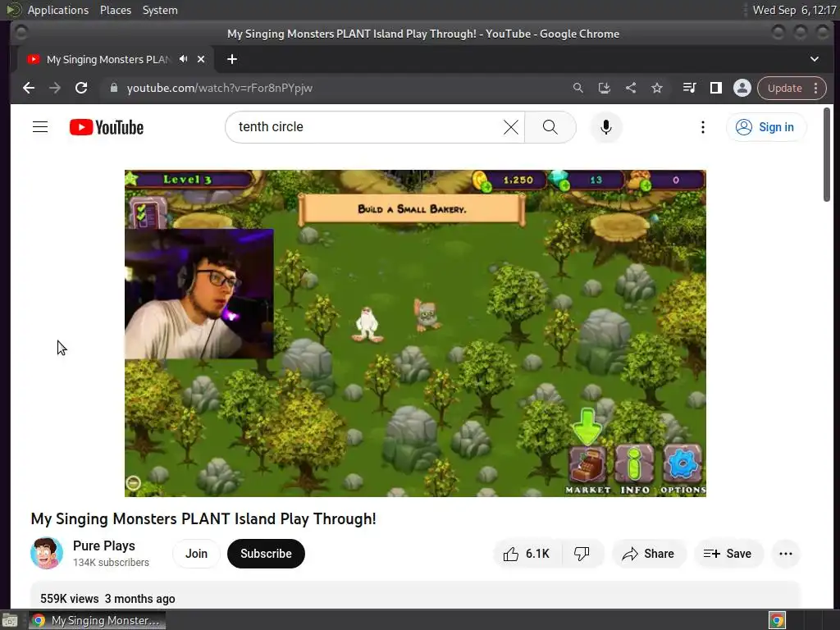This screenshot has height=630, width=840.
Task: Click the Chrome taskbar entry at bottom
Action: pos(98,620)
